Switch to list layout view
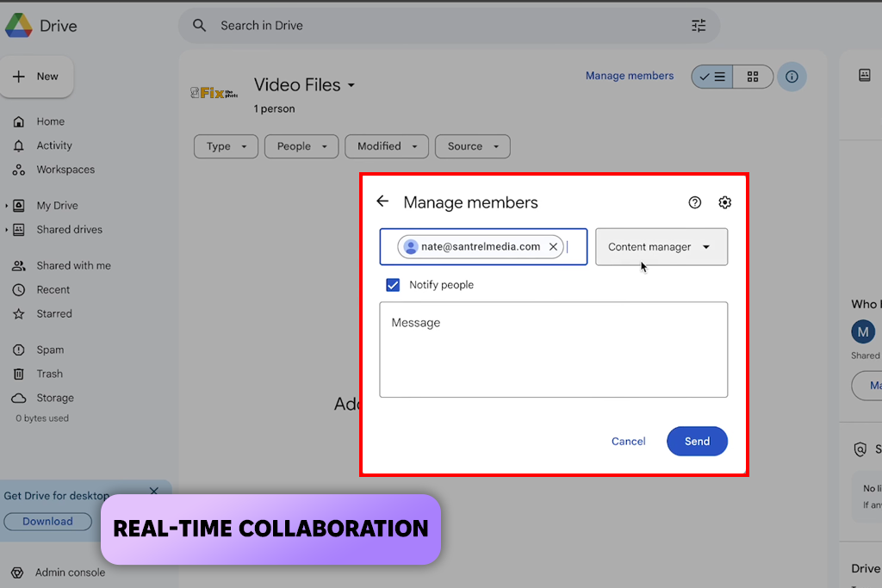This screenshot has width=882, height=588. click(712, 77)
